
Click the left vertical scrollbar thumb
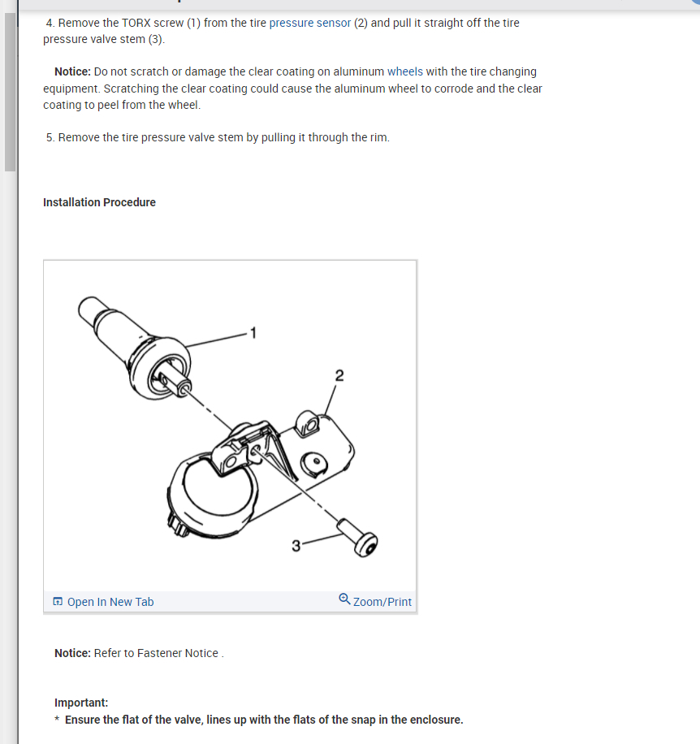[10, 92]
